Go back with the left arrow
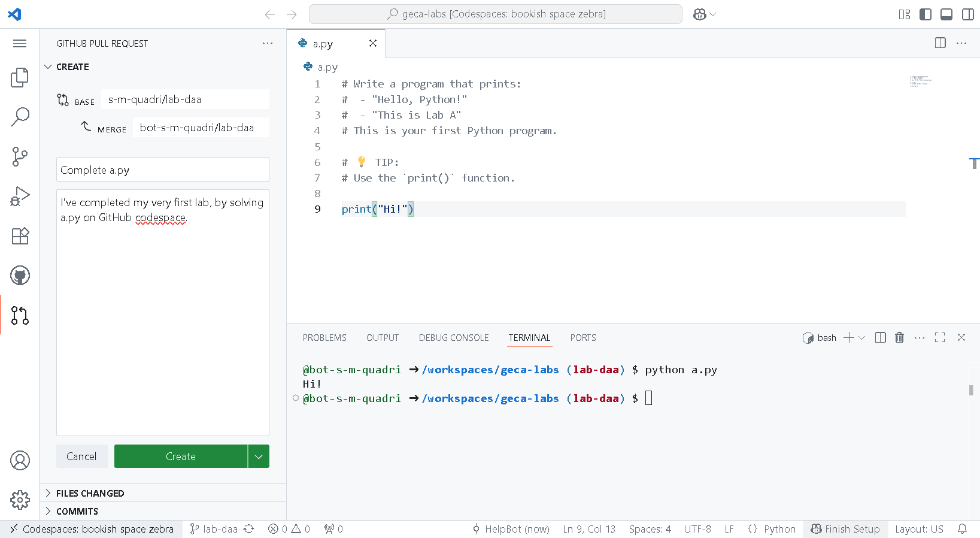This screenshot has height=538, width=980. point(270,14)
